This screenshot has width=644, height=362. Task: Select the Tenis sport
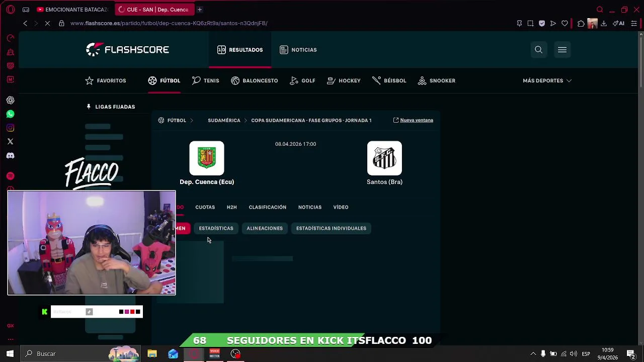(x=205, y=80)
